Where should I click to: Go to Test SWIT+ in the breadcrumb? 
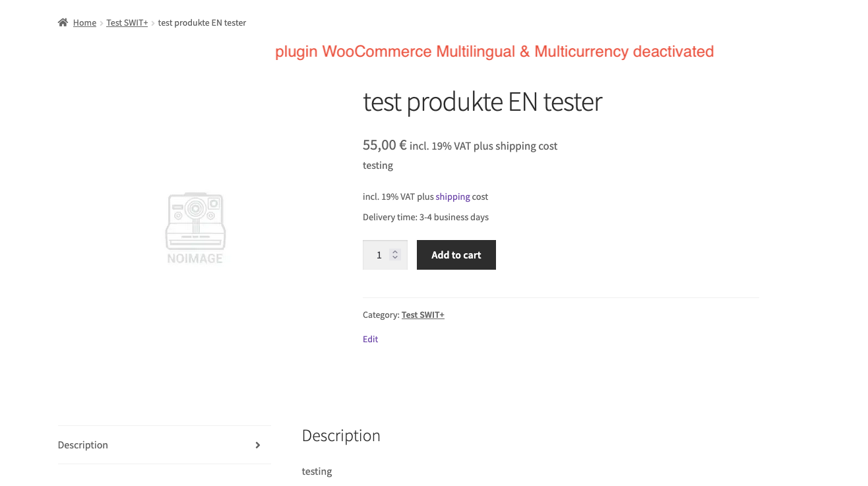coord(127,22)
